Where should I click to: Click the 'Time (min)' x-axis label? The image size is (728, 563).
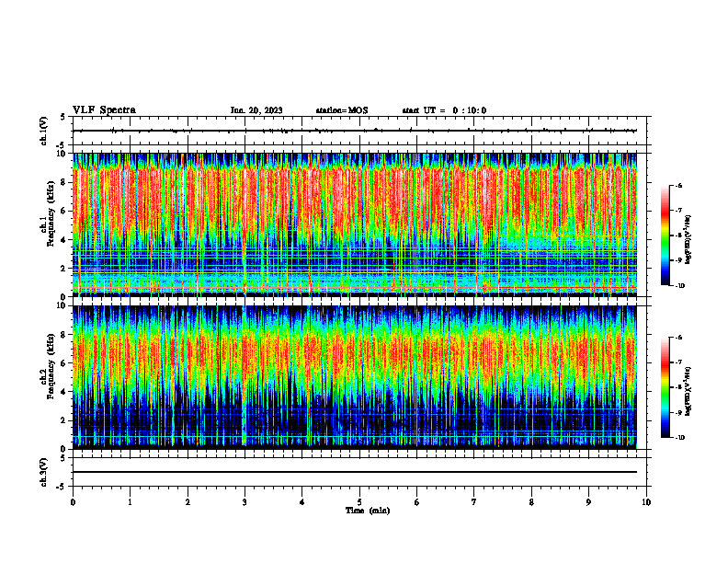[x=368, y=511]
